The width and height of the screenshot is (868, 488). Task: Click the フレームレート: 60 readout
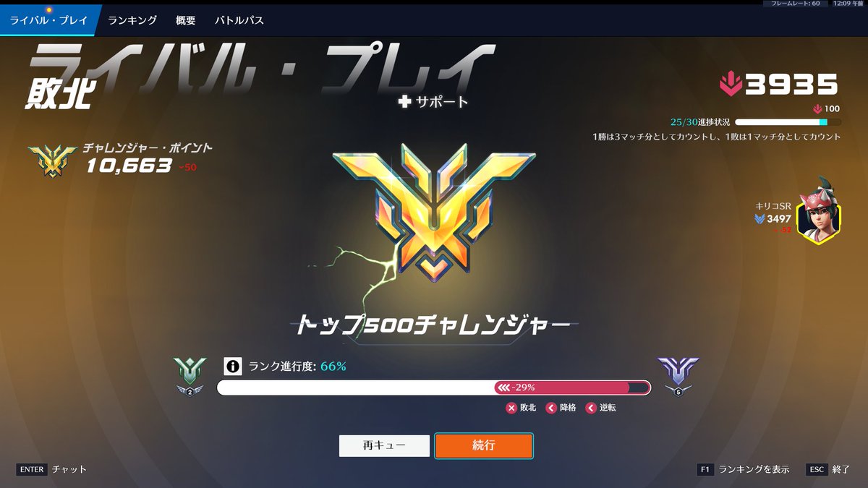(796, 4)
